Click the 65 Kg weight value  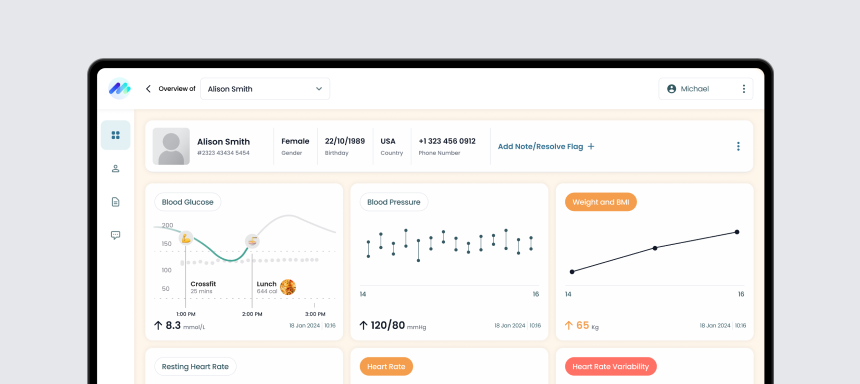click(587, 326)
